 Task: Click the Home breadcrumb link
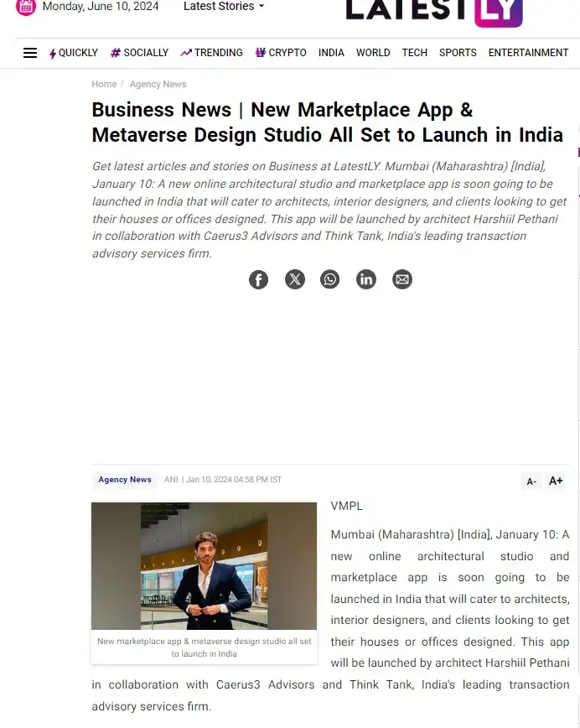[104, 84]
